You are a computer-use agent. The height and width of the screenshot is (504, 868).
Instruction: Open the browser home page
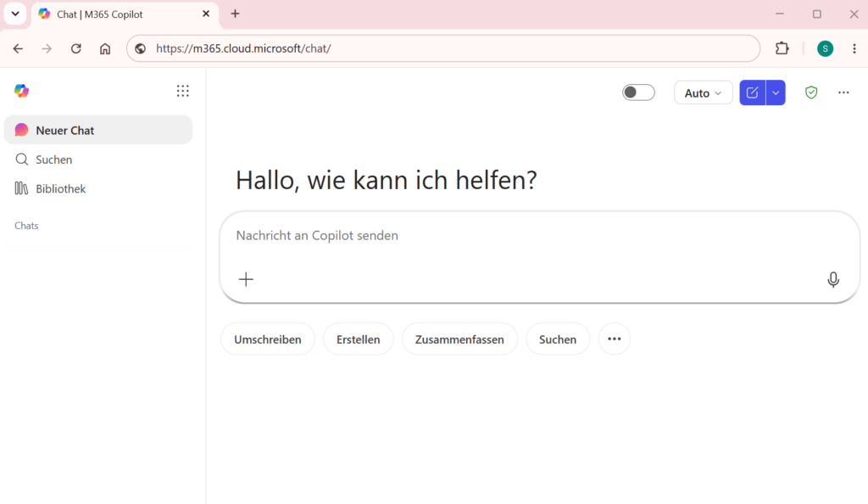[104, 48]
